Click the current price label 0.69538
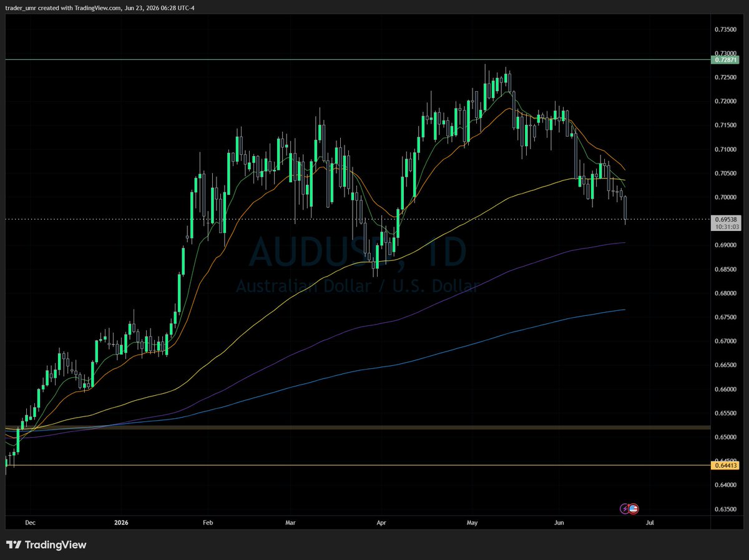The height and width of the screenshot is (560, 749). coord(725,219)
